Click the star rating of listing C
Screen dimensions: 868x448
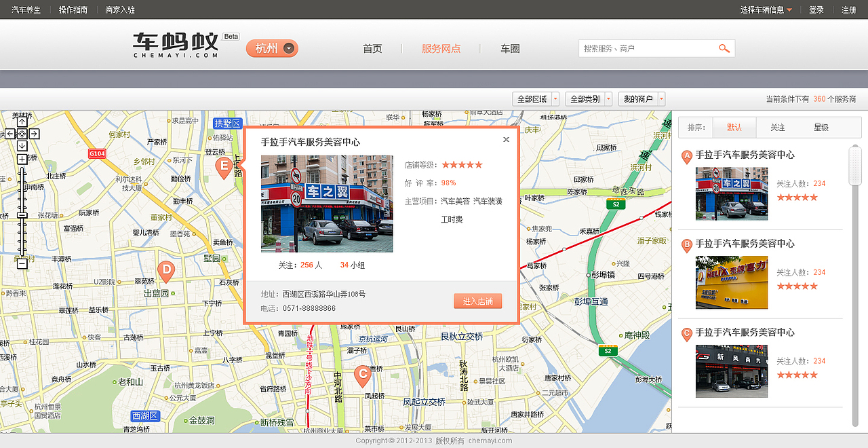tap(797, 375)
